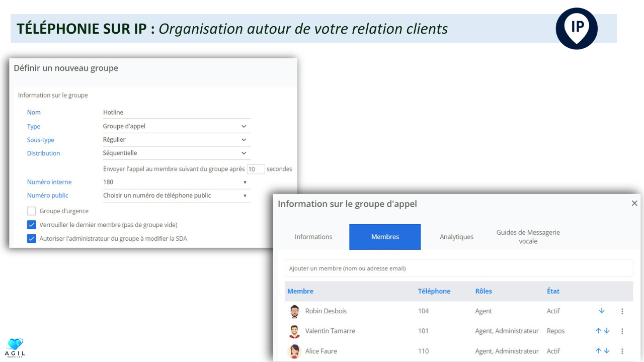
Task: Click the Numéro public label
Action: pyautogui.click(x=48, y=196)
